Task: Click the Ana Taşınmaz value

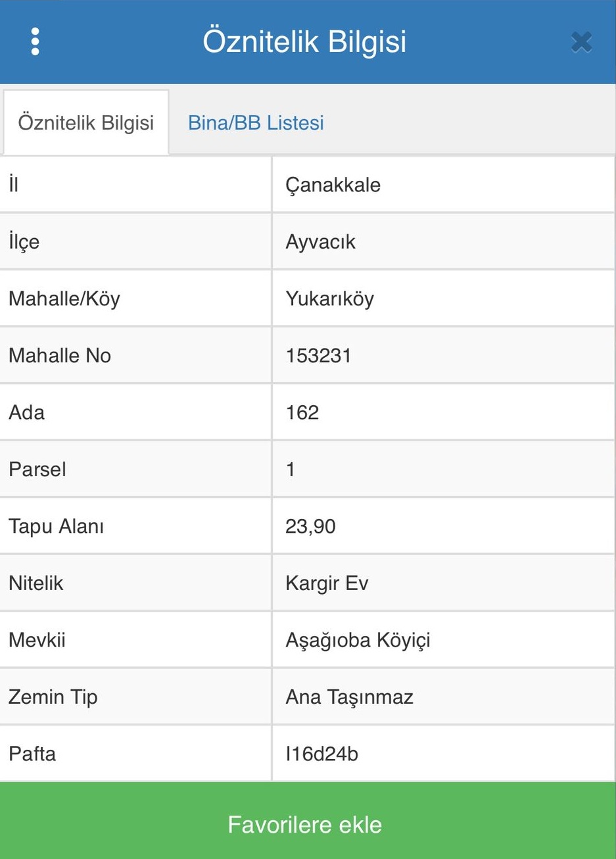Action: [x=349, y=697]
